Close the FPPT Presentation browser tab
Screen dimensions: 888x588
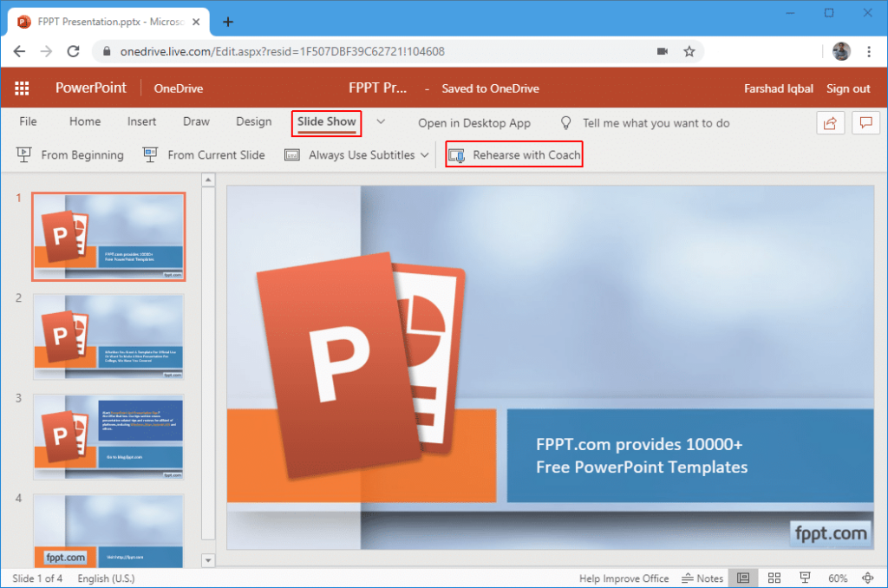[x=196, y=22]
